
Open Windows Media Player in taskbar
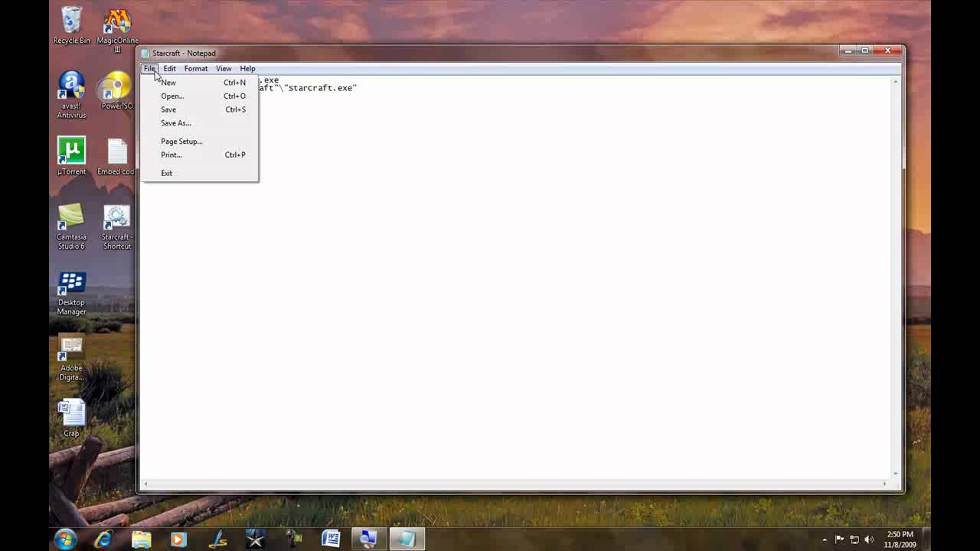[179, 539]
